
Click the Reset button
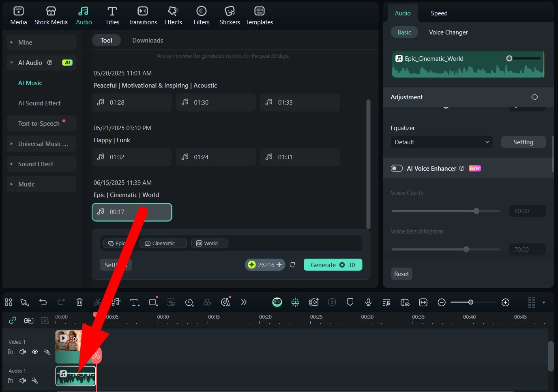401,274
